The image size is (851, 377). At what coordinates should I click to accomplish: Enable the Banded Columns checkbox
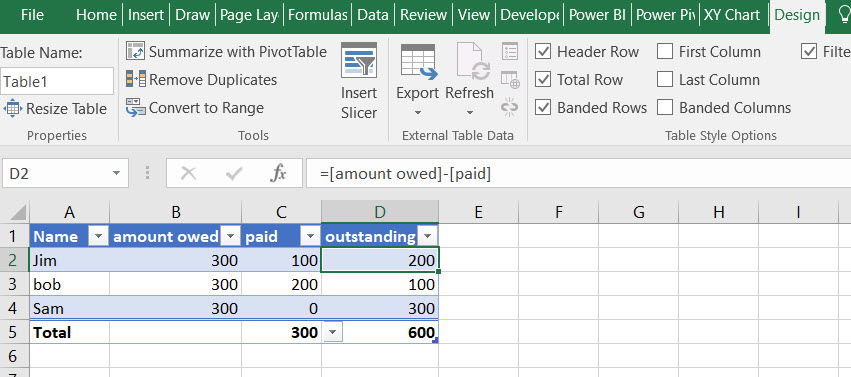coord(665,107)
